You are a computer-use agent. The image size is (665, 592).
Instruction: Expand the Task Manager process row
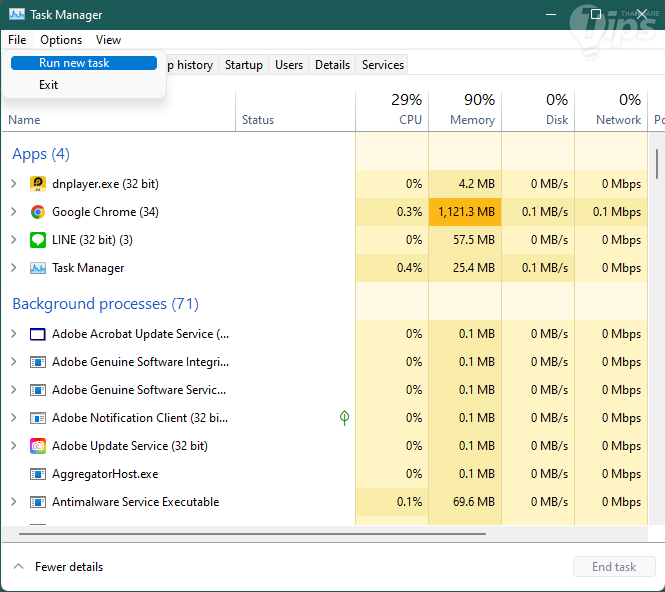[14, 268]
